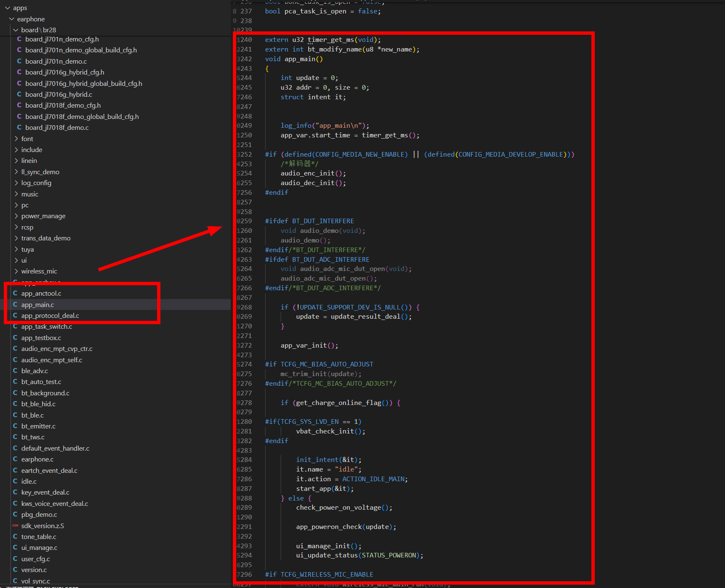Click C icon of app_protocol_deal.c

[15, 315]
